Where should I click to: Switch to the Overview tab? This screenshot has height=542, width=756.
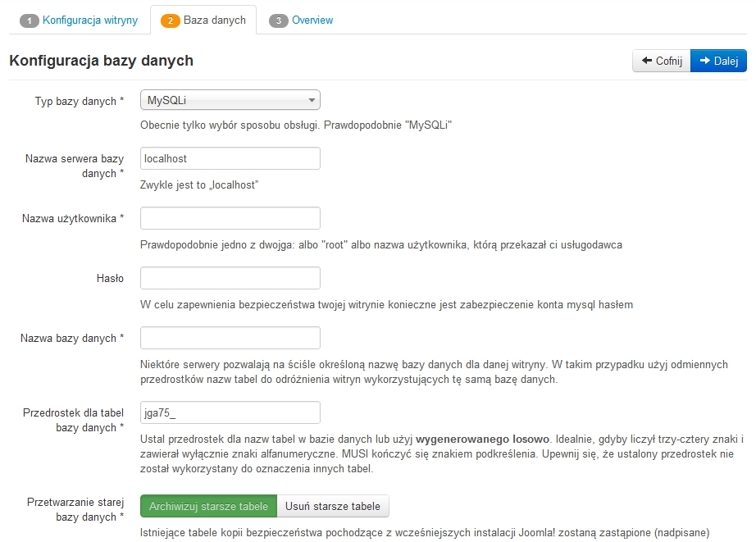(x=312, y=20)
